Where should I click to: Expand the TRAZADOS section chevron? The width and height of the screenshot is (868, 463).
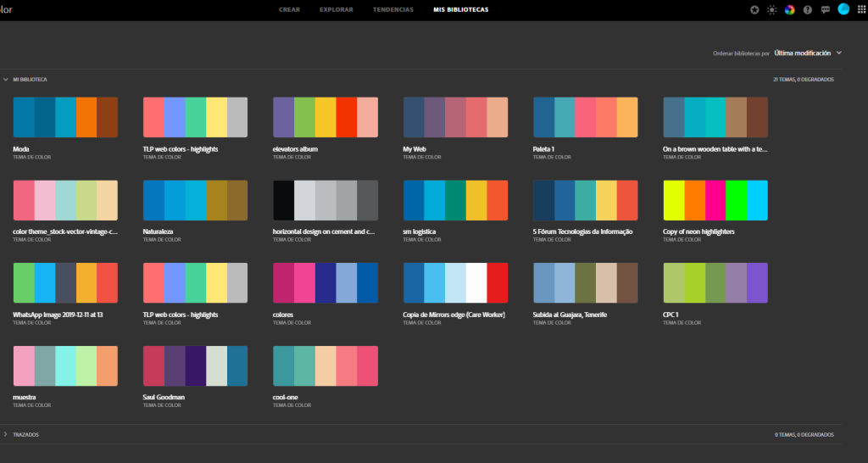pyautogui.click(x=6, y=435)
